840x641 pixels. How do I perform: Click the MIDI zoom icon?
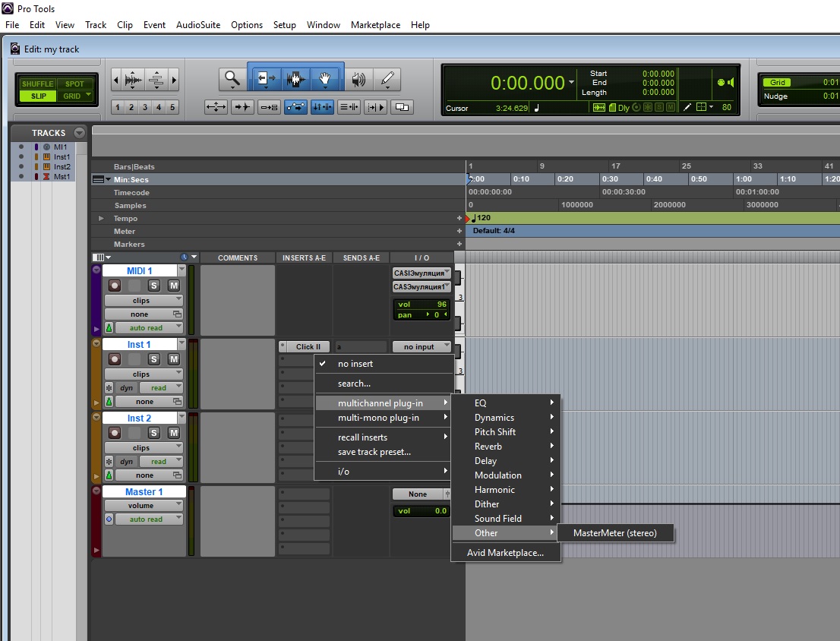tap(156, 81)
